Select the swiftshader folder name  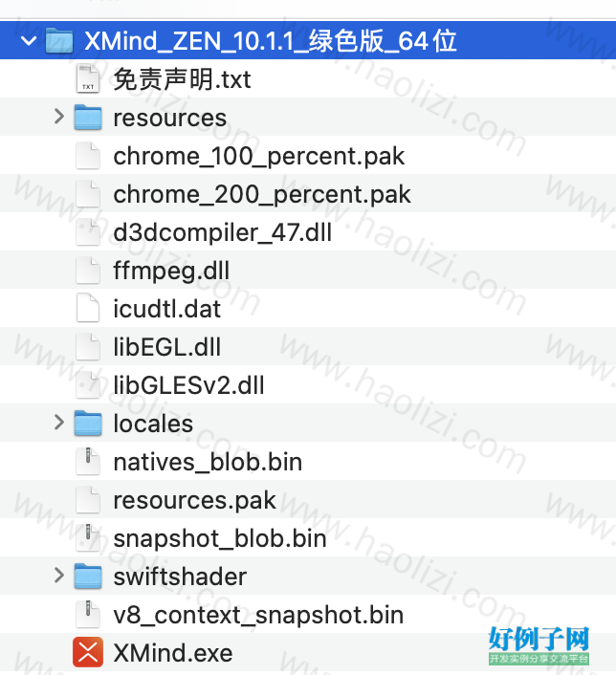click(x=180, y=577)
